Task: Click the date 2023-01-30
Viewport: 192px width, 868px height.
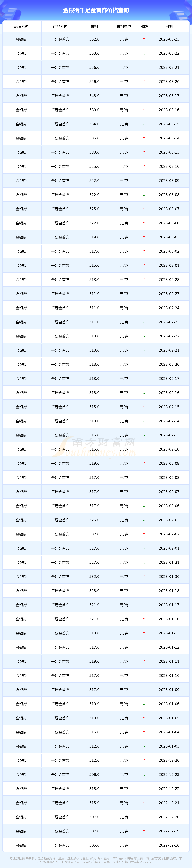Action: [x=169, y=577]
